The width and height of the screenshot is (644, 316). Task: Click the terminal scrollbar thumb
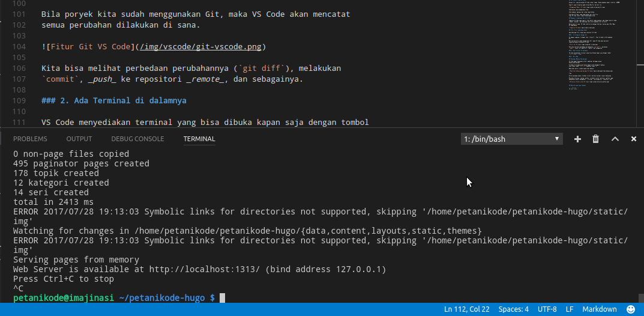(x=641, y=299)
